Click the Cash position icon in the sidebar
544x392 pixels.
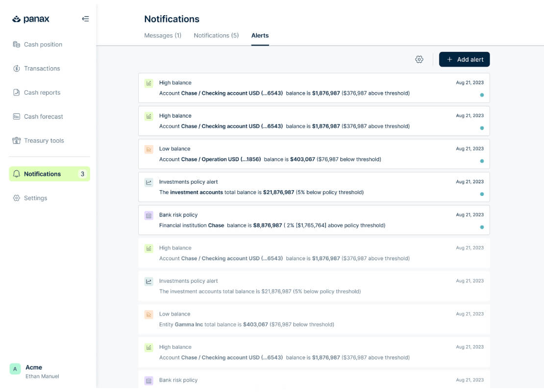click(x=16, y=45)
